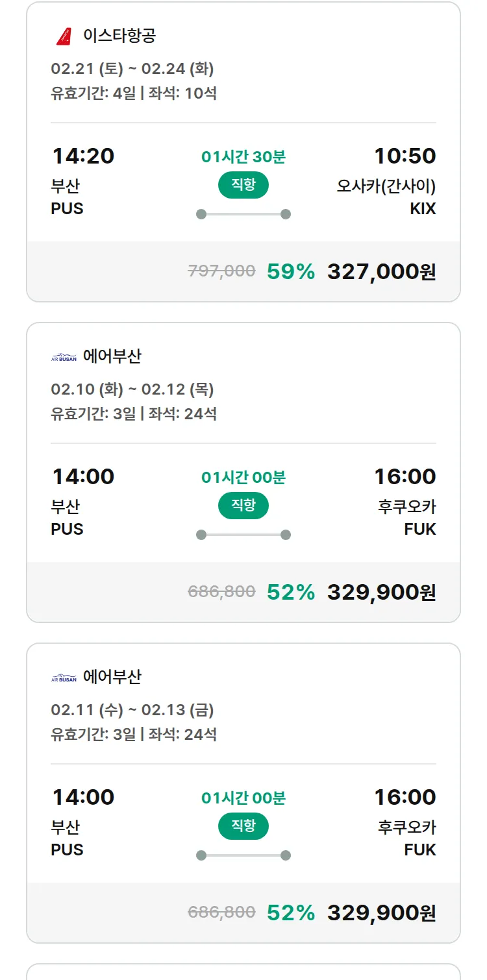Viewport: 487px width, 980px height.
Task: Click the Air Busan logo on the 02.11 card
Action: 64,678
